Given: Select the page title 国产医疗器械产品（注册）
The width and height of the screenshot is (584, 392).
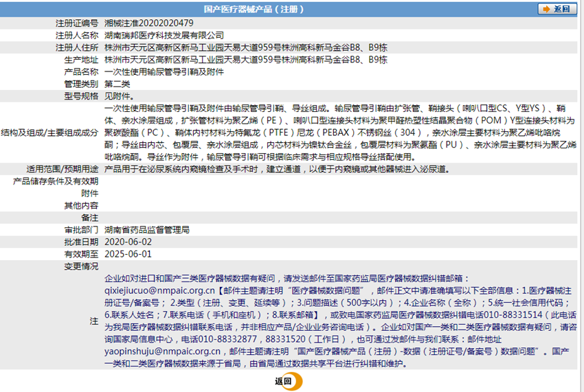Looking at the screenshot, I should pos(254,9).
